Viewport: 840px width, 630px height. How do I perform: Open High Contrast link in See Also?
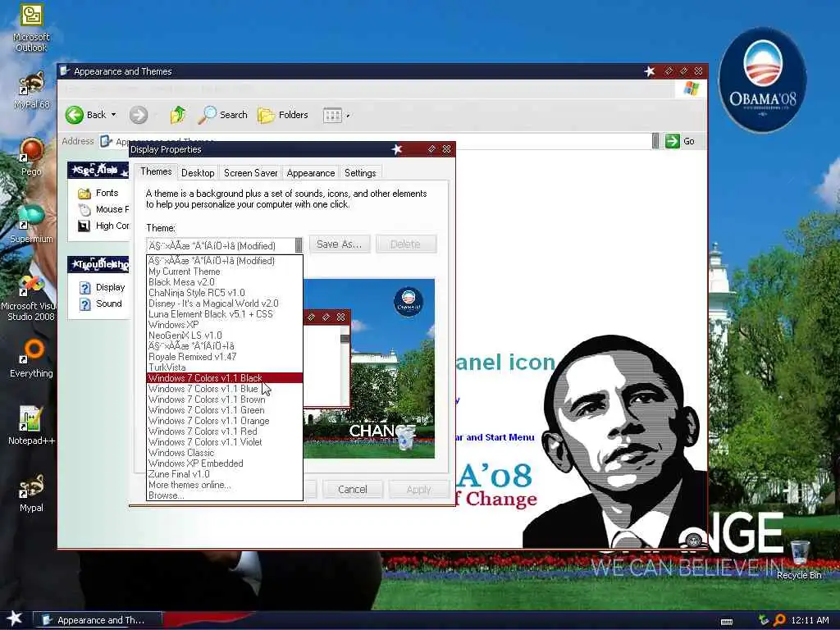104,226
